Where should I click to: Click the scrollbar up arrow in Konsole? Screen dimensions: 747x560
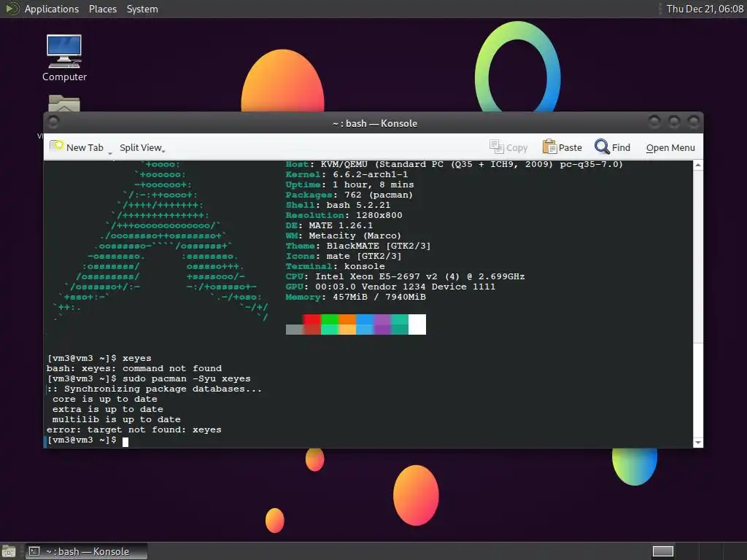[698, 165]
